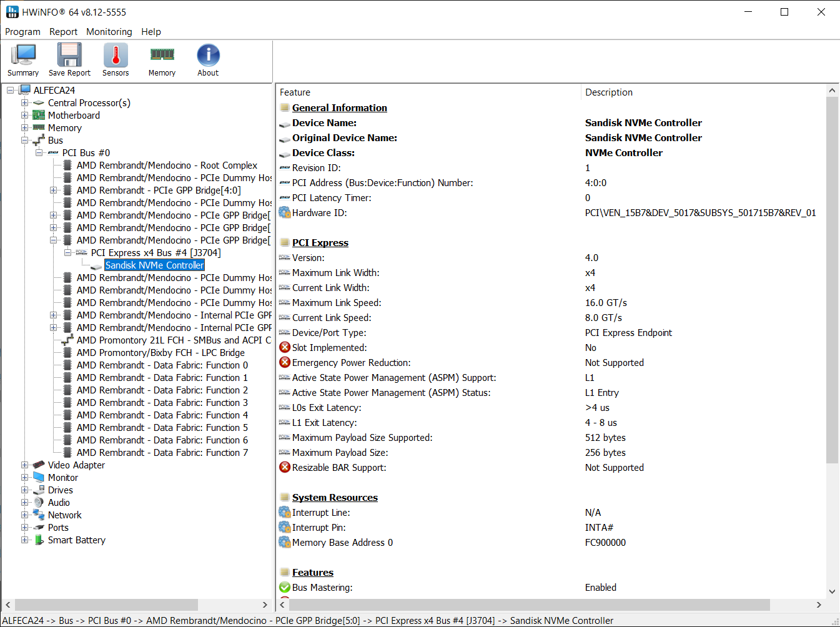Expand the PCIe GPP Bridge[4:0] node

click(53, 190)
